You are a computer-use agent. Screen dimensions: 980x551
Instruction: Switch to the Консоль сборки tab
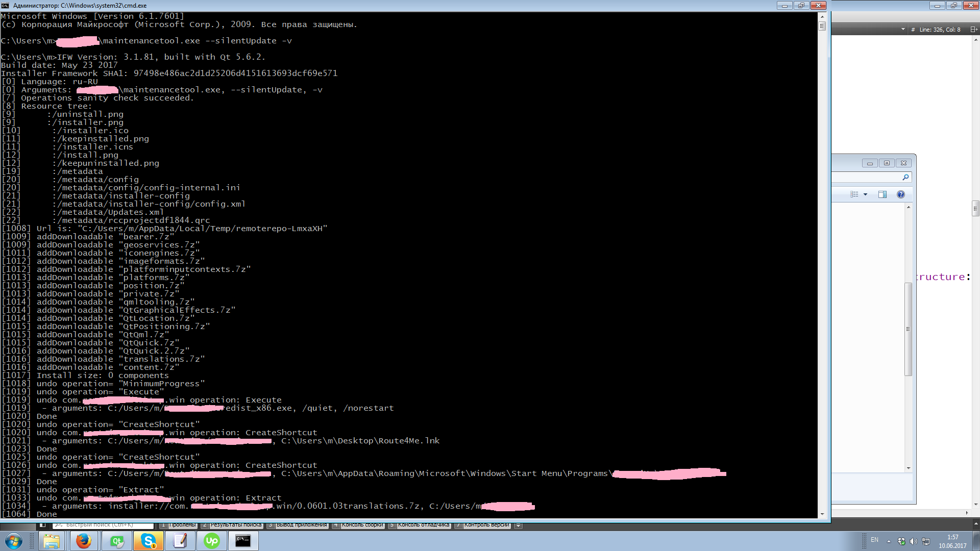tap(358, 525)
